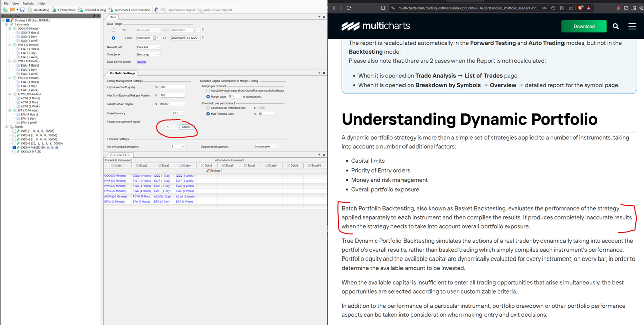This screenshot has height=325, width=644.
Task: Uncheck the KKK3v4 %RISK signal checkbox
Action: 14,147
